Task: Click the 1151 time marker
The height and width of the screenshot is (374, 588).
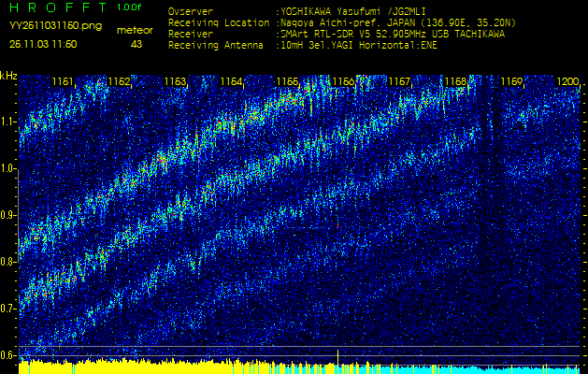Action: click(x=63, y=81)
